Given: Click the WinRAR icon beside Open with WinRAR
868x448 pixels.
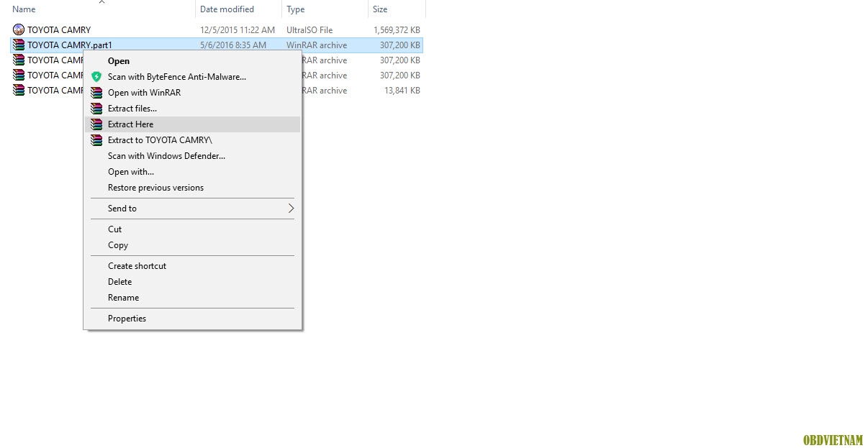Looking at the screenshot, I should pyautogui.click(x=96, y=93).
